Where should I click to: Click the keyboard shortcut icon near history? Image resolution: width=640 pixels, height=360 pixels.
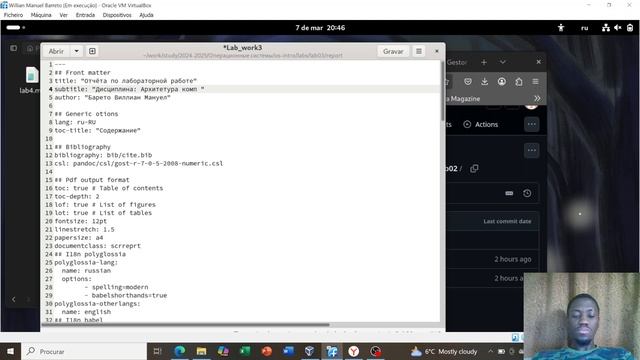pos(509,193)
